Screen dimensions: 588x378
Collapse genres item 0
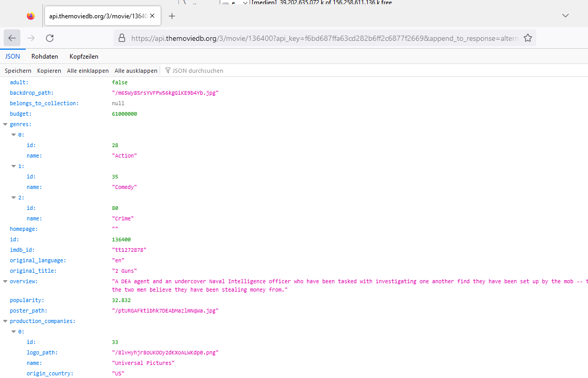[14, 135]
